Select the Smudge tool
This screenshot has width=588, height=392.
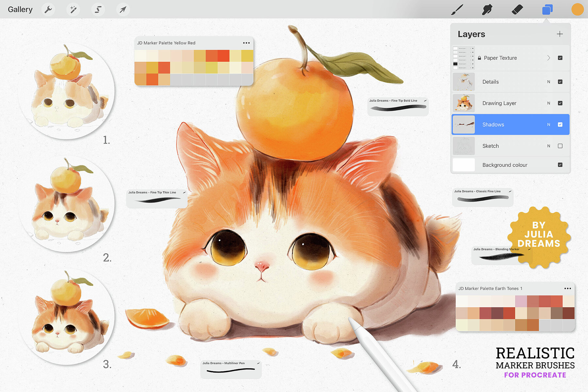[x=487, y=9]
